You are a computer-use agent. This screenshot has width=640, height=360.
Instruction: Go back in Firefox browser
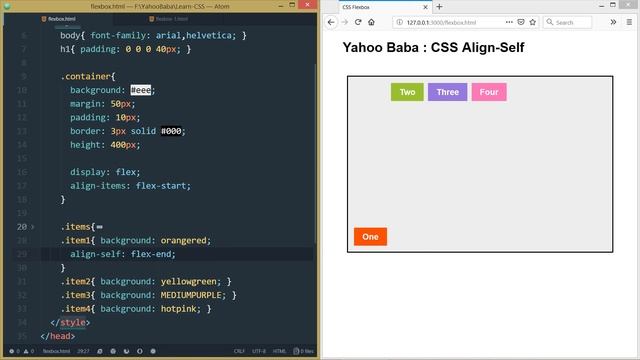click(331, 22)
